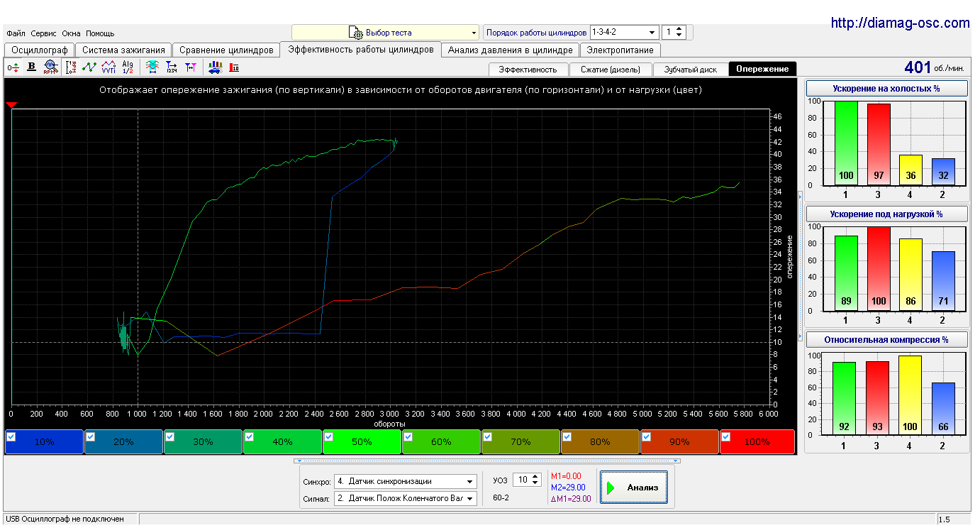This screenshot has height=528, width=980.
Task: Click the 1234 marker arrow icon
Action: 171,67
